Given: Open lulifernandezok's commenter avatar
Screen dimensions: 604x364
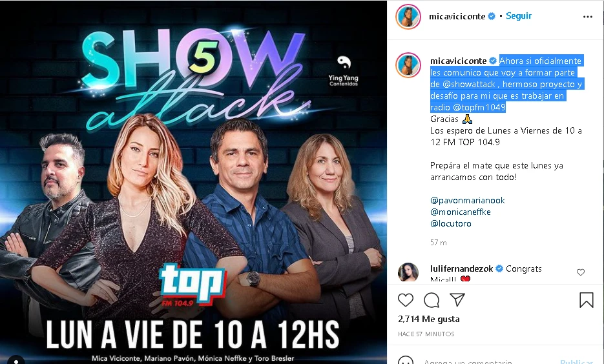Looking at the screenshot, I should click(x=408, y=272).
